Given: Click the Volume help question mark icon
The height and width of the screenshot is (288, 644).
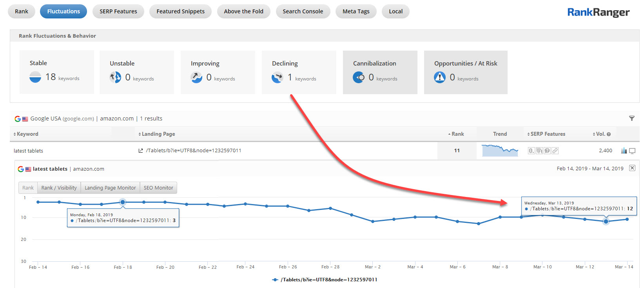Looking at the screenshot, I should point(609,134).
